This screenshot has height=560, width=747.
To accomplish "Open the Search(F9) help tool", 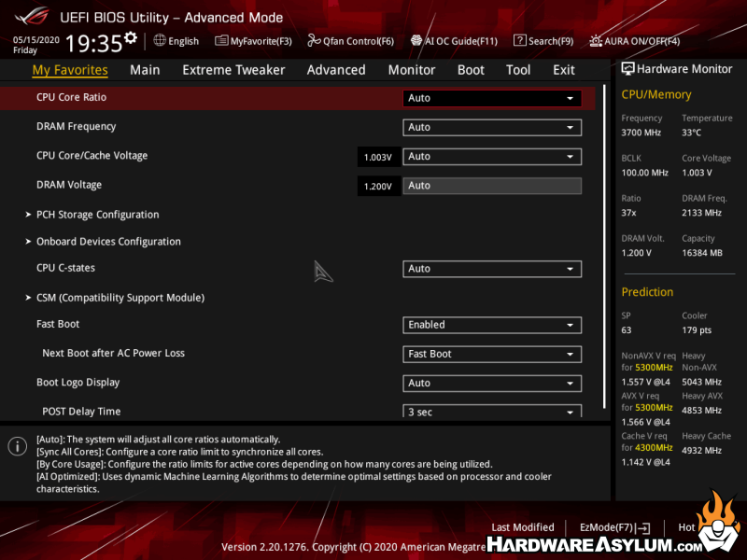I will pos(543,41).
